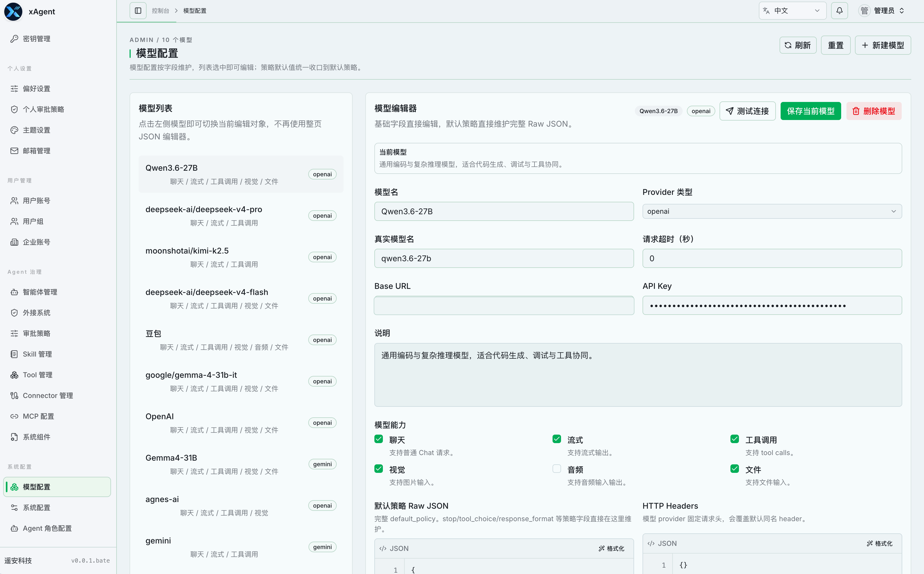The height and width of the screenshot is (574, 924).
Task: Click the 格式化 button in 默认策略 JSON editor
Action: pos(611,548)
